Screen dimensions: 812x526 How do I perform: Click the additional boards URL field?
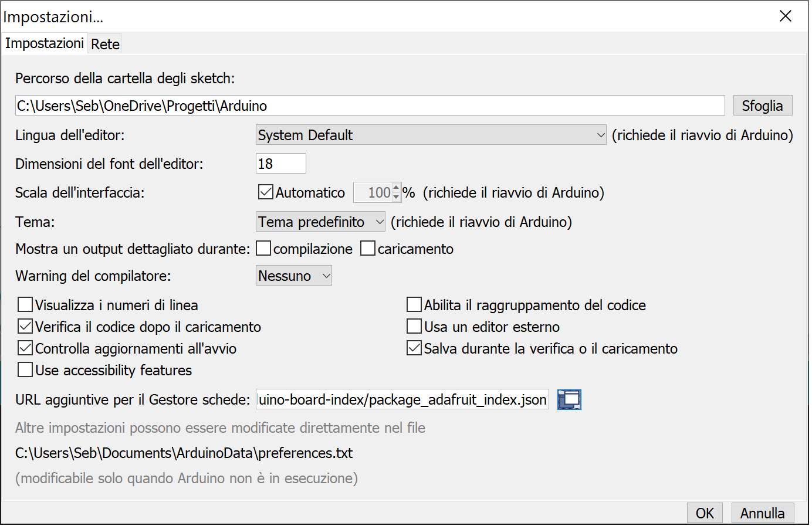402,399
